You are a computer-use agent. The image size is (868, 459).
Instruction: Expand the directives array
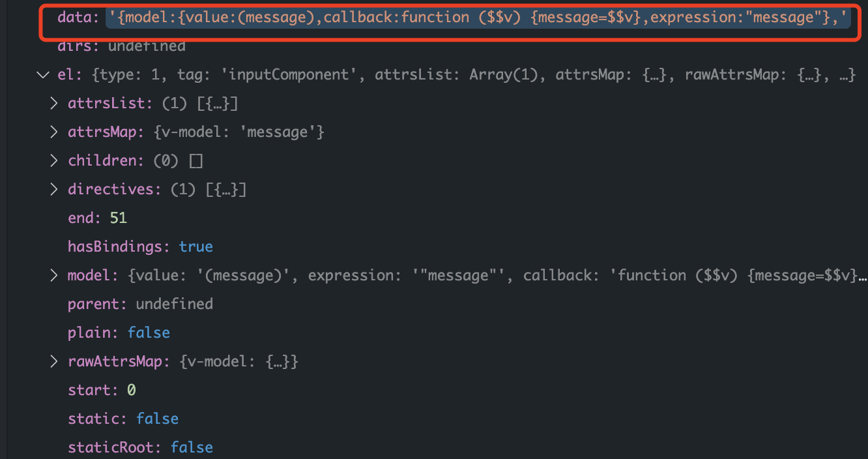54,190
